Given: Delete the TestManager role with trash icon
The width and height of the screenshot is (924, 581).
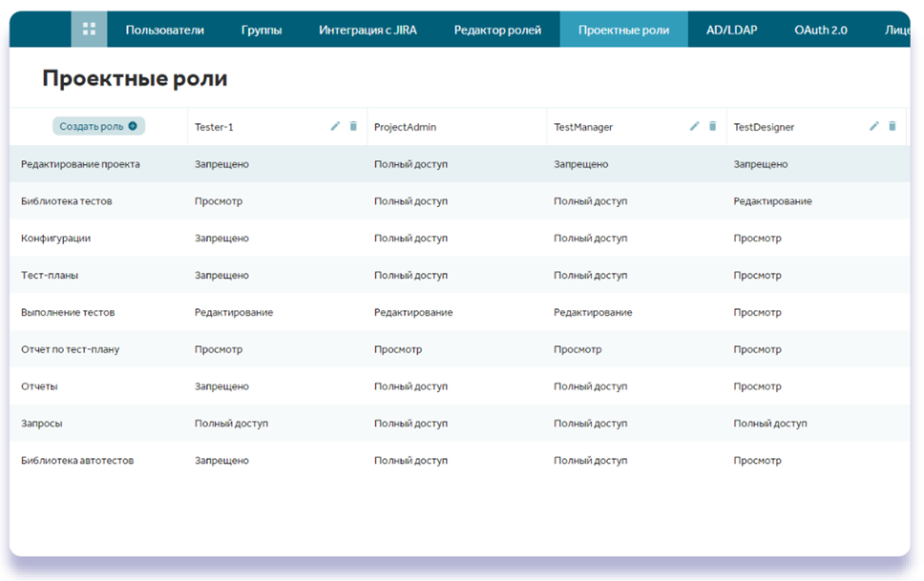Looking at the screenshot, I should [712, 126].
